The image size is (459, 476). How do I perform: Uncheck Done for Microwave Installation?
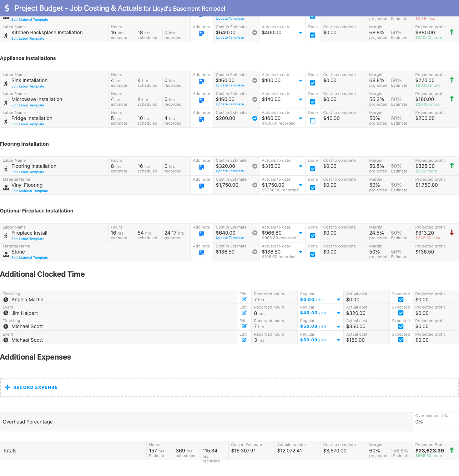pos(313,102)
